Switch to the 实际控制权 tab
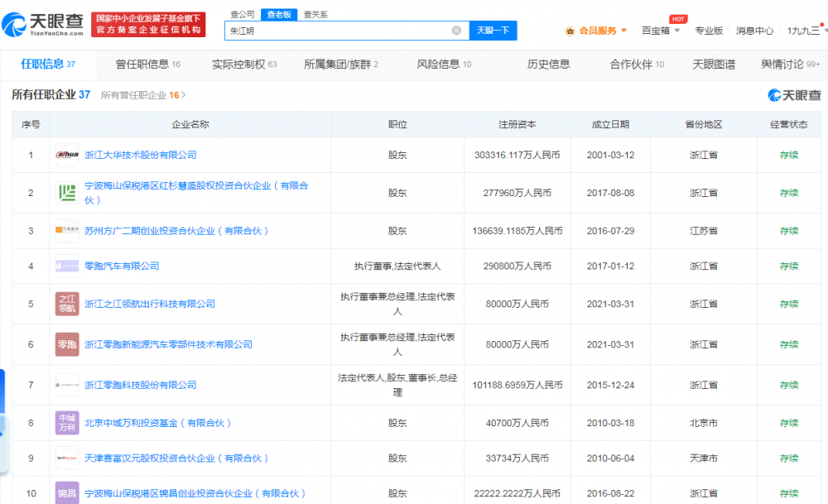 coord(243,65)
